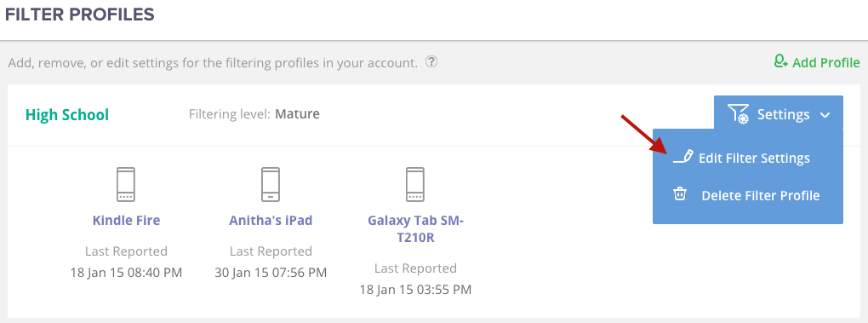Click the Anitha's iPad device icon

point(270,184)
